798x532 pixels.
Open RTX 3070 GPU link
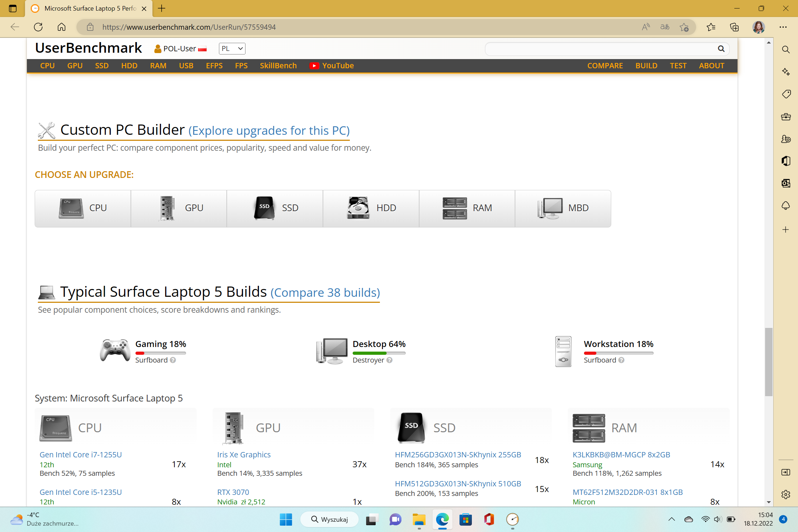pyautogui.click(x=233, y=492)
